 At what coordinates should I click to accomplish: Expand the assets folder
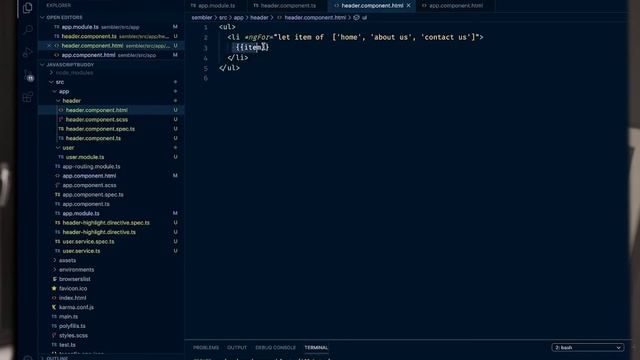67,260
